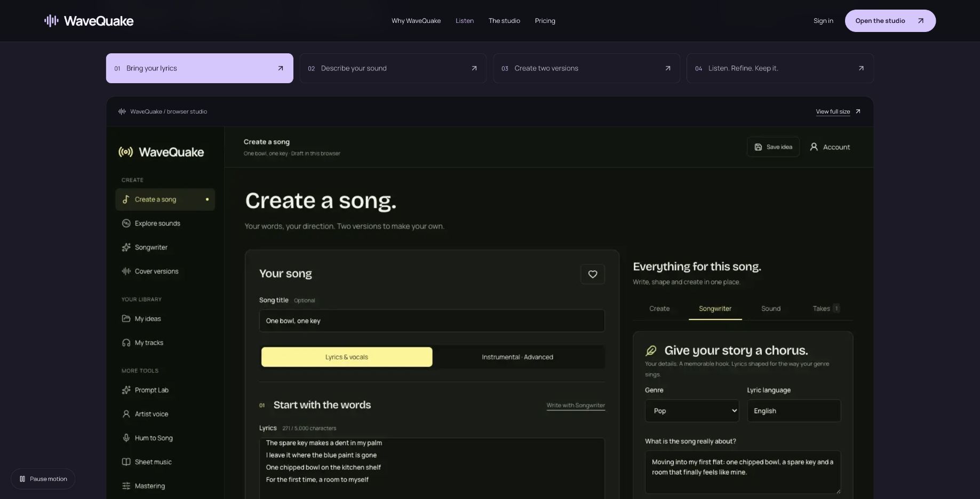980x499 pixels.
Task: Expand step 01 Bring your lyrics
Action: point(200,68)
